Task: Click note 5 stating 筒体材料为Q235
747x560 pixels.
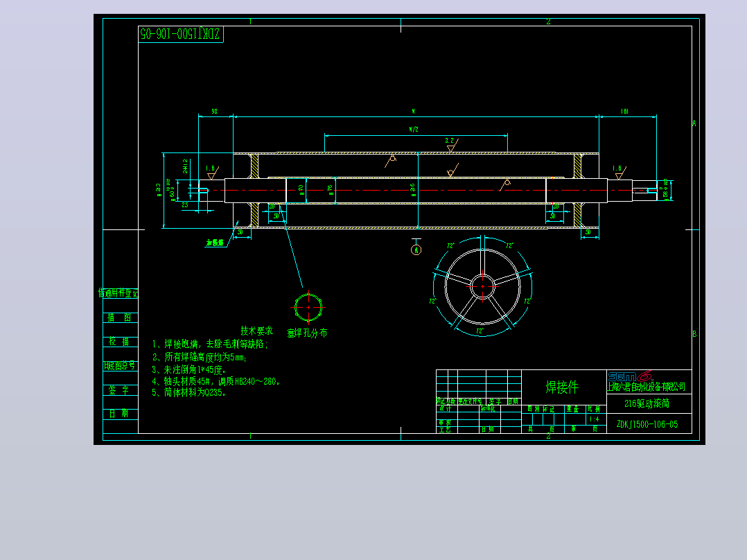Action: click(x=189, y=393)
